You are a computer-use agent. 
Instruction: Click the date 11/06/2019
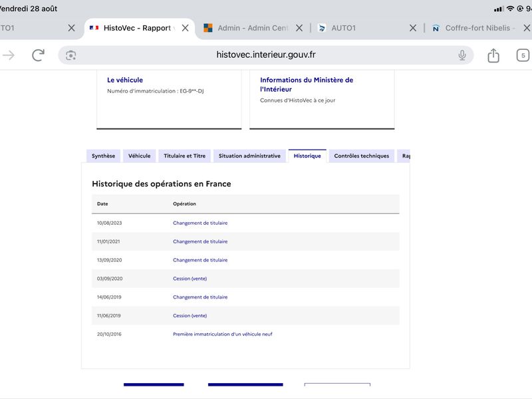[x=108, y=315]
